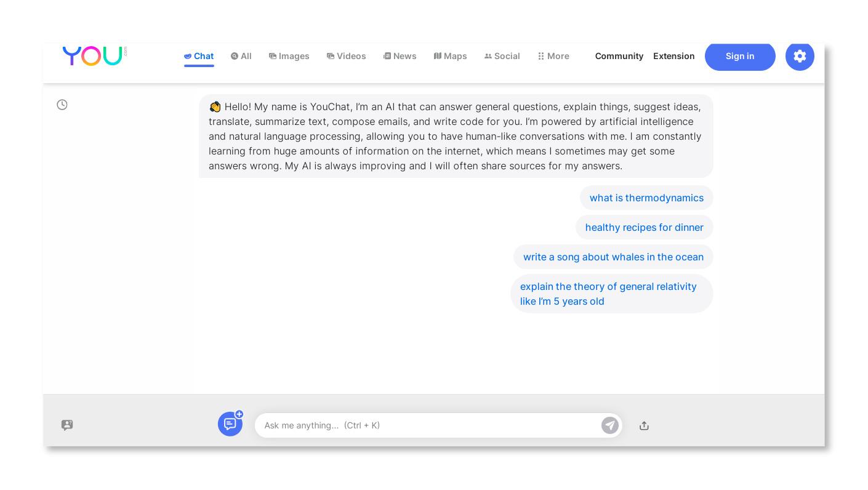Start a new chat with plus icon
Image resolution: width=868 pixels, height=490 pixels.
(x=230, y=424)
